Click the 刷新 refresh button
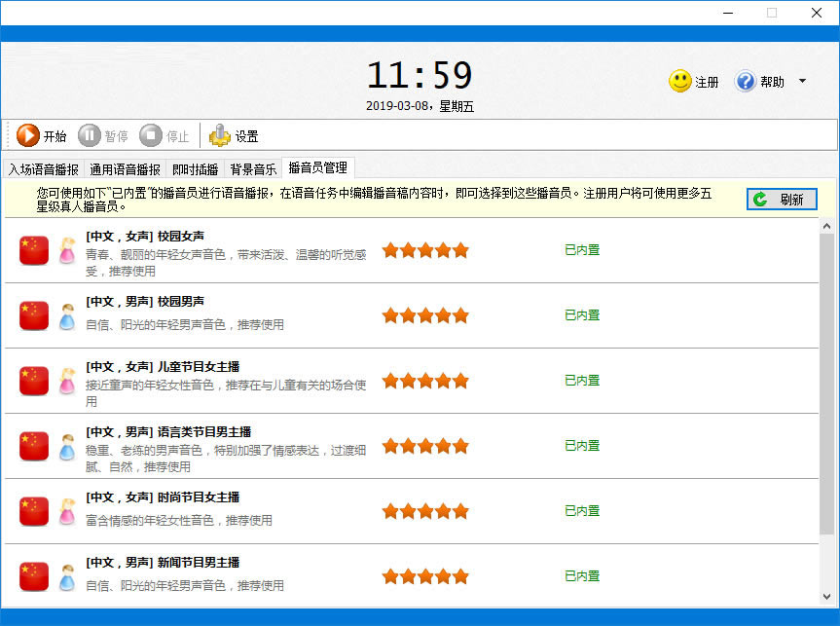This screenshot has width=840, height=626. [x=782, y=200]
